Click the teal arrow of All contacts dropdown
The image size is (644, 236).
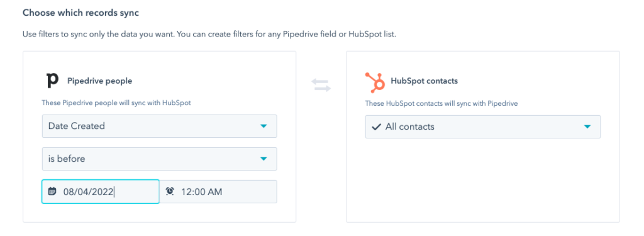[x=587, y=126]
